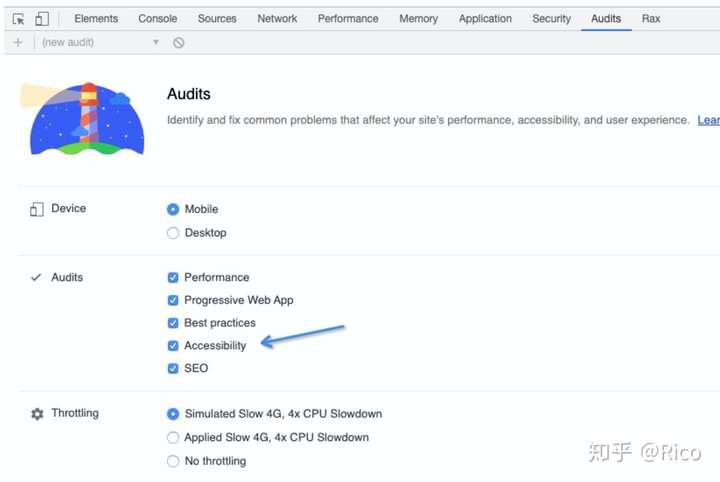Click the Throttling gear icon
Screen dimensions: 720x482
(x=37, y=414)
